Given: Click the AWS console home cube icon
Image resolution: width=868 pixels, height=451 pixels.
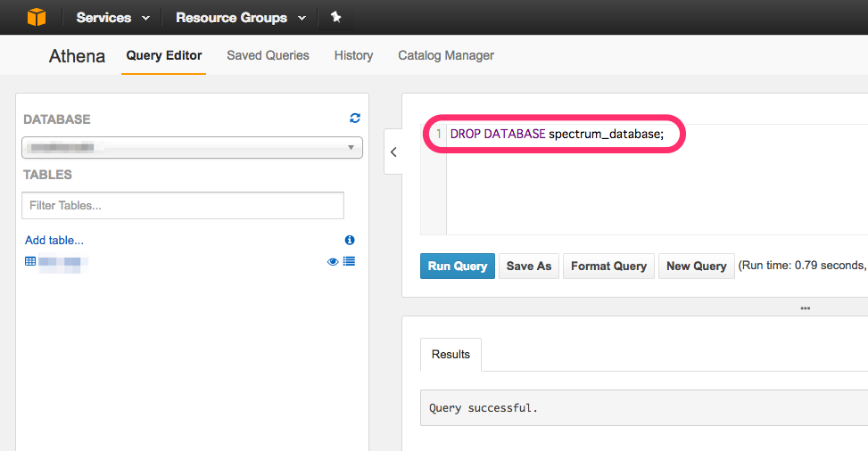Looking at the screenshot, I should click(37, 17).
